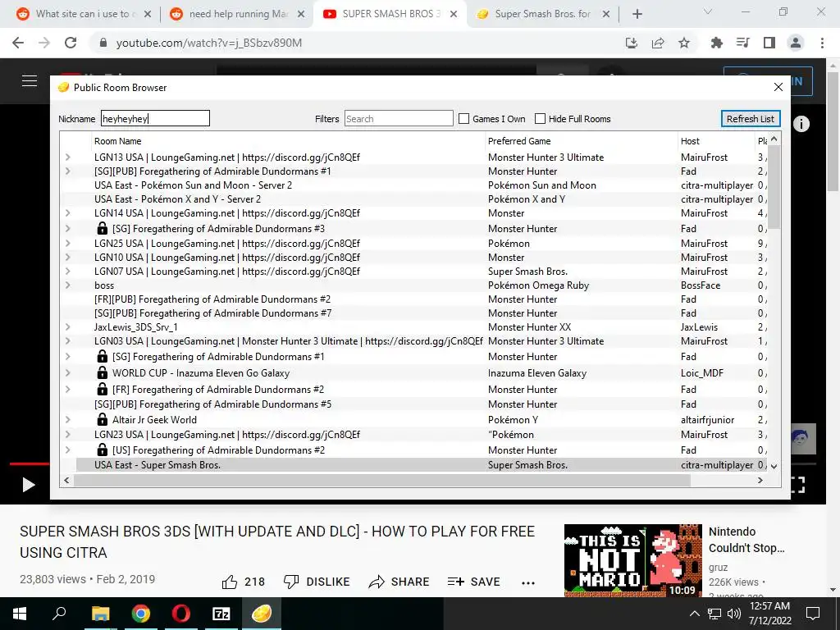The image size is (840, 630).
Task: Click the red video progress bar
Action: pos(29,463)
